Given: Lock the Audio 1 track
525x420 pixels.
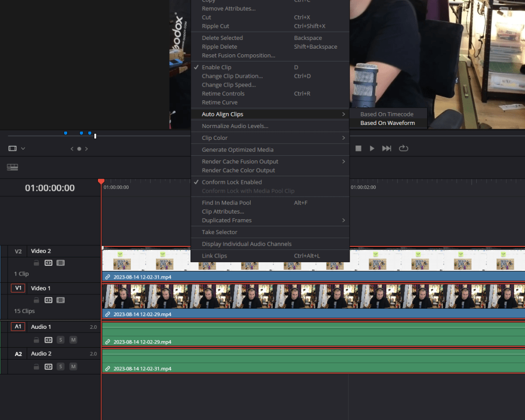Looking at the screenshot, I should pyautogui.click(x=36, y=340).
